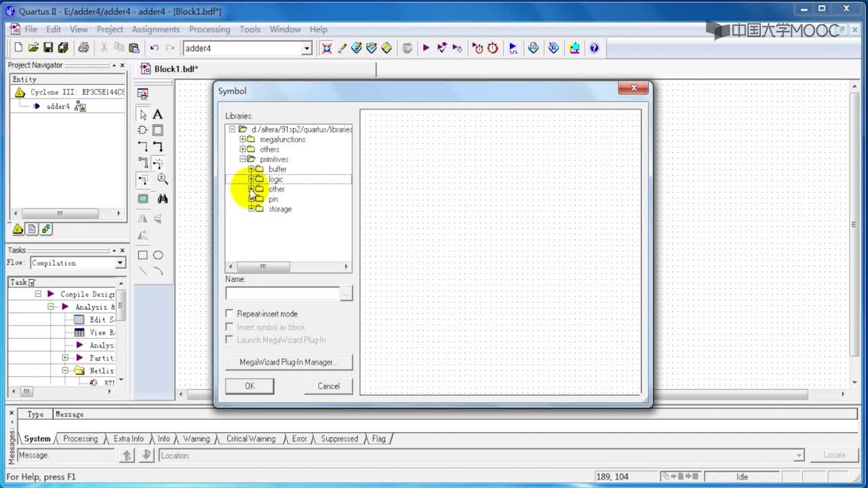The image size is (868, 488).
Task: Click OK in Symbol dialog
Action: [250, 386]
